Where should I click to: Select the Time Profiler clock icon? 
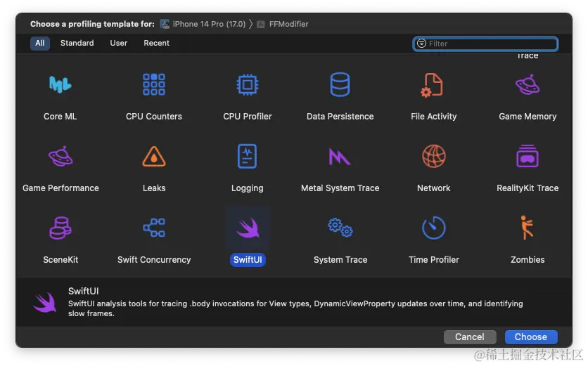click(x=434, y=228)
